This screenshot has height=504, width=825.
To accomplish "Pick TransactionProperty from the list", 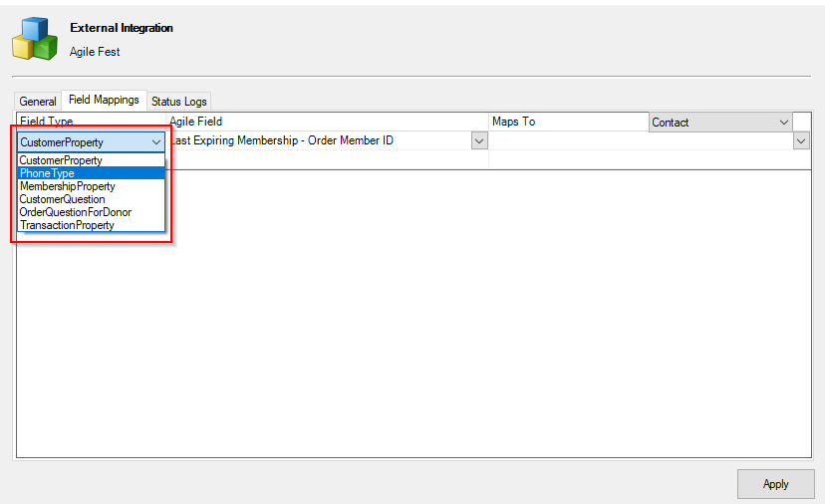I will 91,225.
